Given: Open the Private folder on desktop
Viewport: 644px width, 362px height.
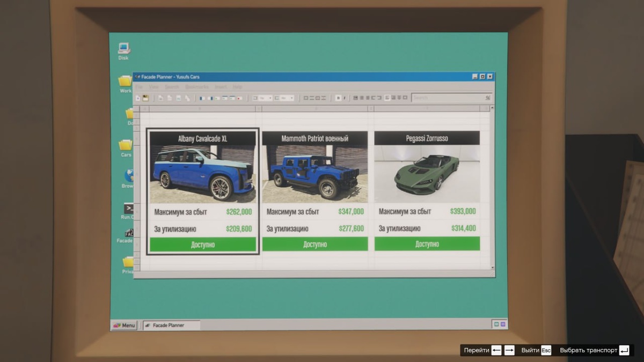Looking at the screenshot, I should [128, 265].
